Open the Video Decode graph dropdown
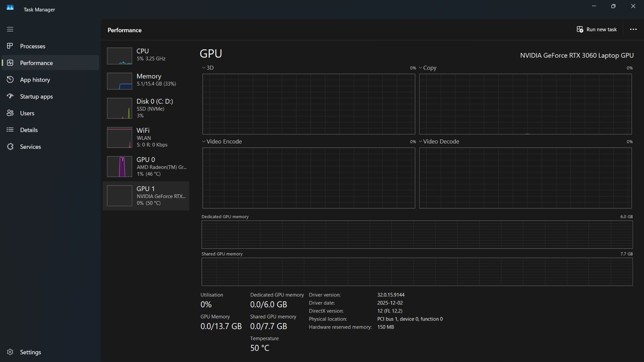The width and height of the screenshot is (644, 362). click(x=439, y=142)
